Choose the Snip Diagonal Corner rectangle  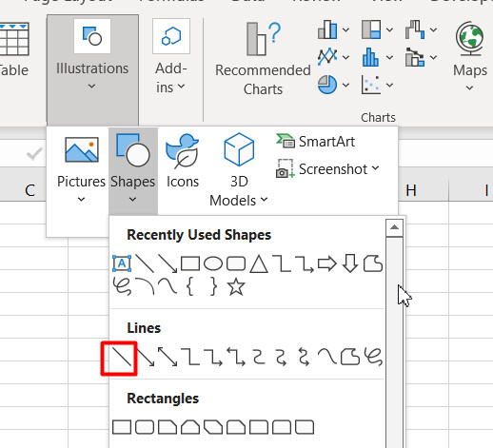coord(213,427)
